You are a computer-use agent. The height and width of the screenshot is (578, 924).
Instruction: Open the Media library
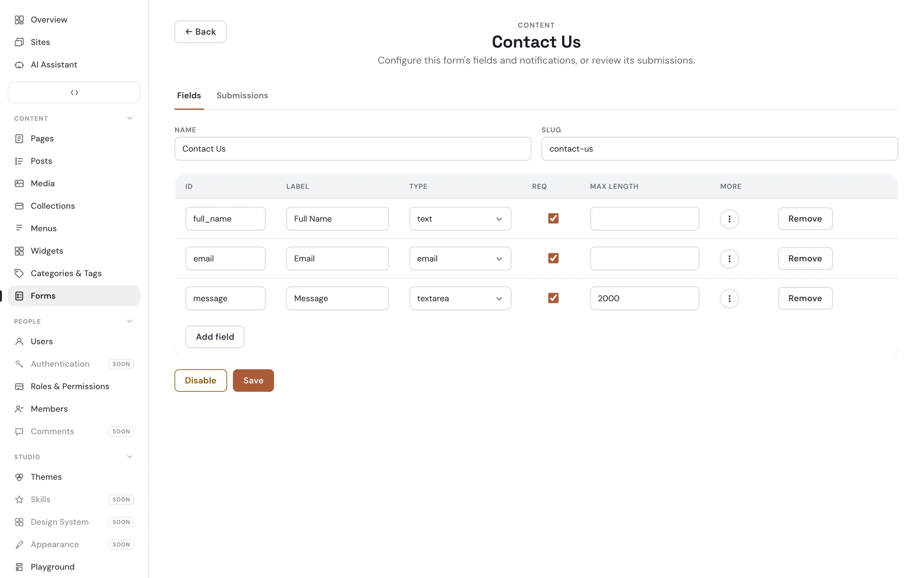[74, 183]
